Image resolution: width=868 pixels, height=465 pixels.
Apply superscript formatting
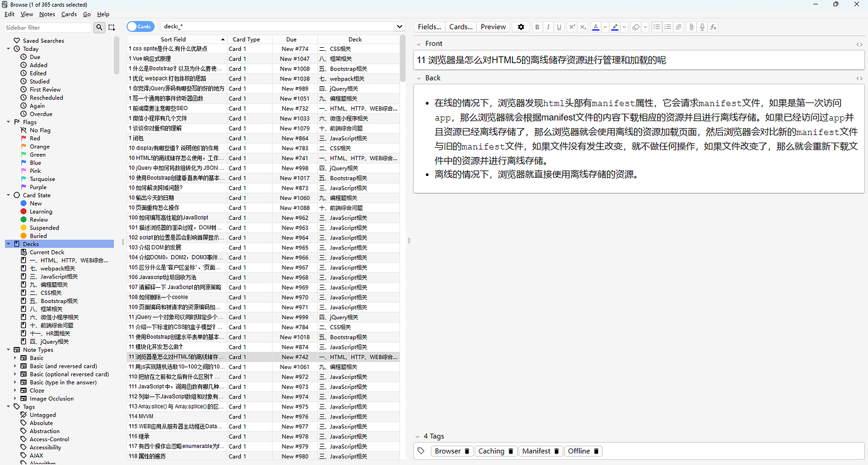[572, 27]
